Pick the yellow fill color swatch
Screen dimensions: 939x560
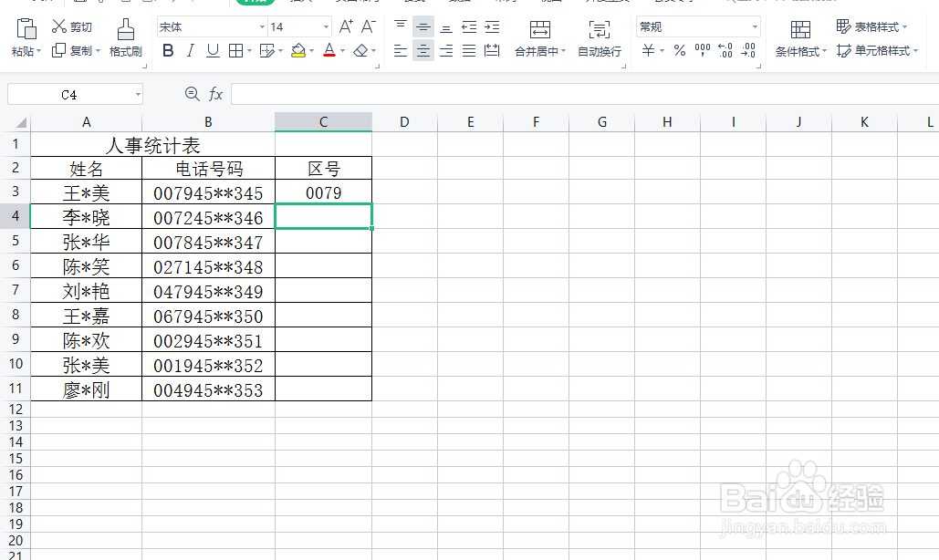(x=297, y=54)
